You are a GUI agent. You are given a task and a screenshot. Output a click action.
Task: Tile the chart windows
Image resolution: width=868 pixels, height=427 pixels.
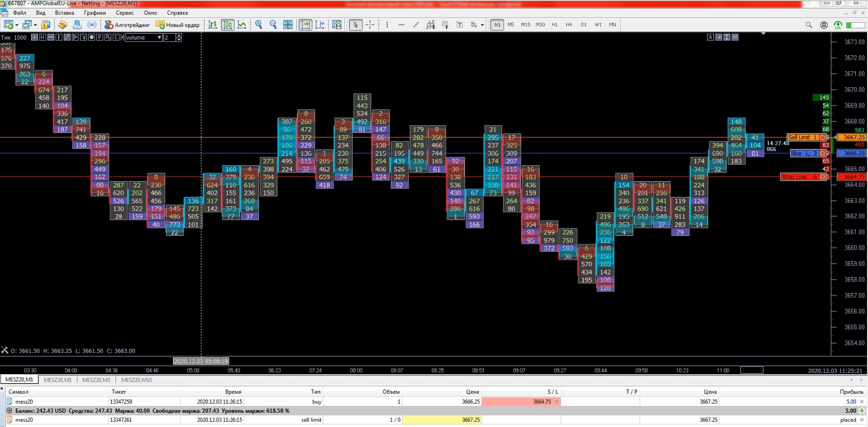pyautogui.click(x=288, y=25)
